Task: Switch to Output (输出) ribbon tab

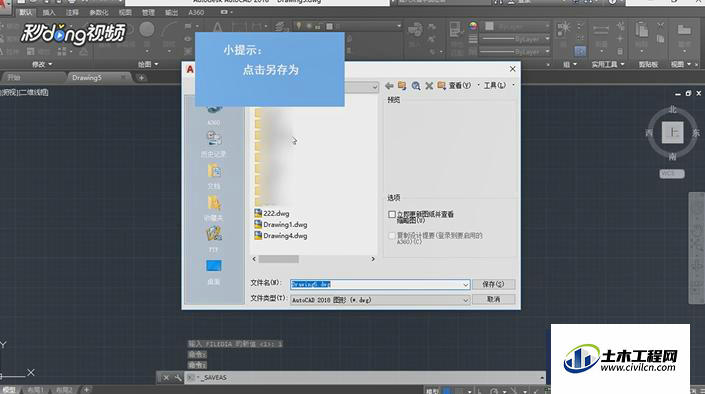Action: tap(171, 13)
